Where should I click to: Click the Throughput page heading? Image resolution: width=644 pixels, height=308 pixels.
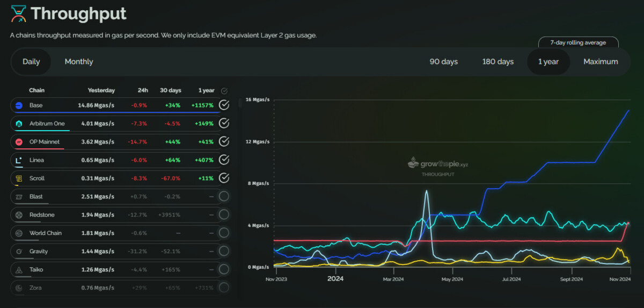[x=78, y=13]
